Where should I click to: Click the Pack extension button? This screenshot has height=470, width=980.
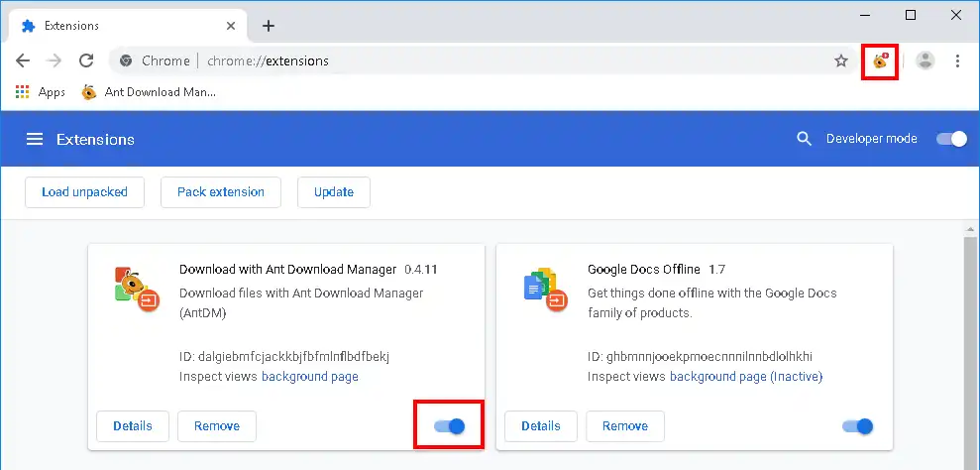[x=221, y=192]
